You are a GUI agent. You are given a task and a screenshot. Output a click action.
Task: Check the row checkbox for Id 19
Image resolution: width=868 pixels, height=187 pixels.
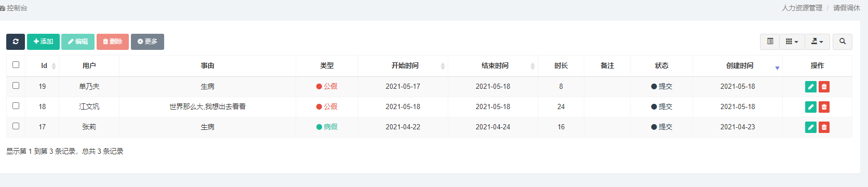pyautogui.click(x=16, y=86)
